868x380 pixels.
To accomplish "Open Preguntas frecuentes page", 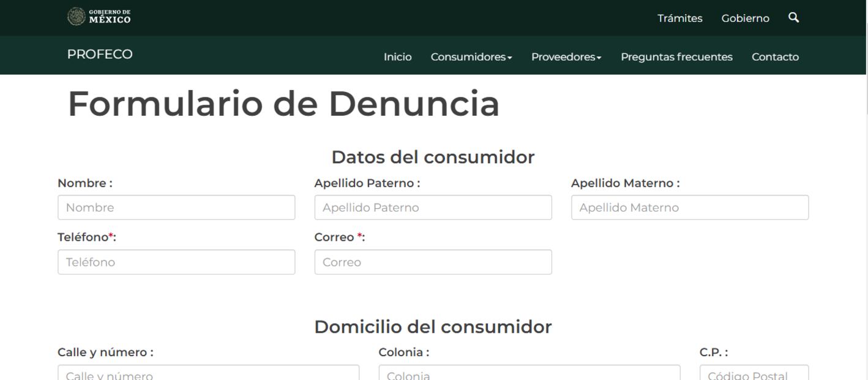I will pyautogui.click(x=676, y=57).
